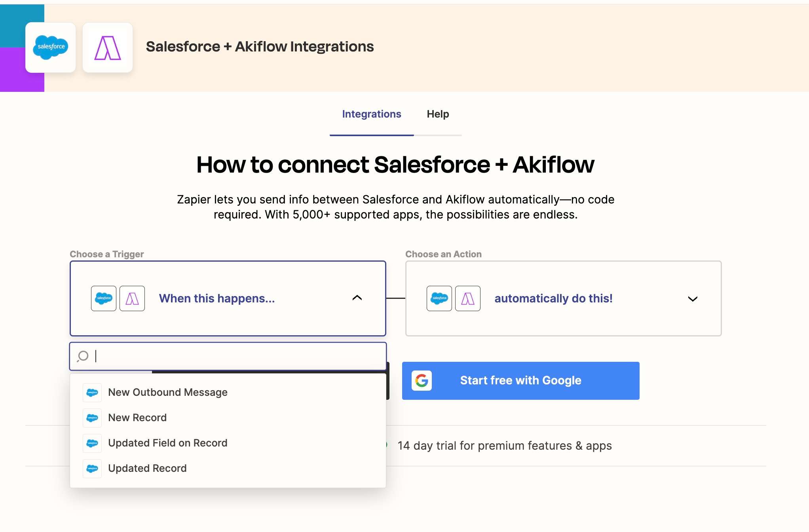Focus the trigger search input field

pyautogui.click(x=228, y=356)
